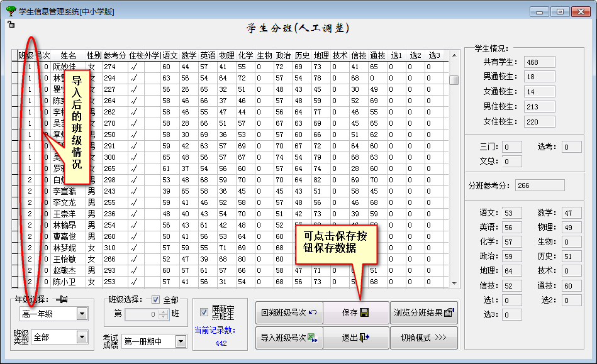Click the 语文 column header

tap(170, 56)
